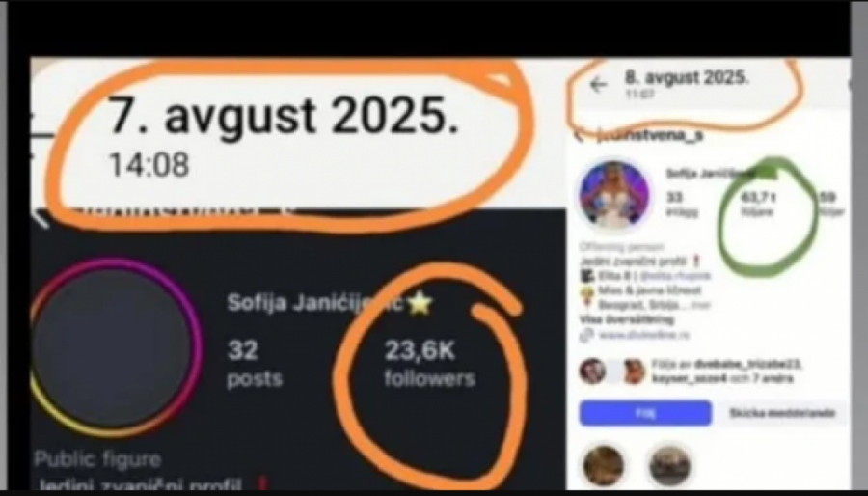Click Skicka meddelande button
Screen dimensions: 868x496
[781, 413]
